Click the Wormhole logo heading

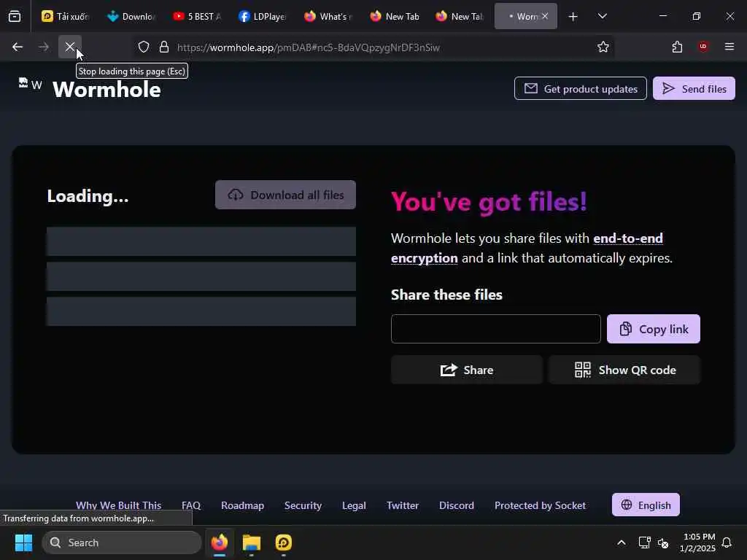(107, 90)
